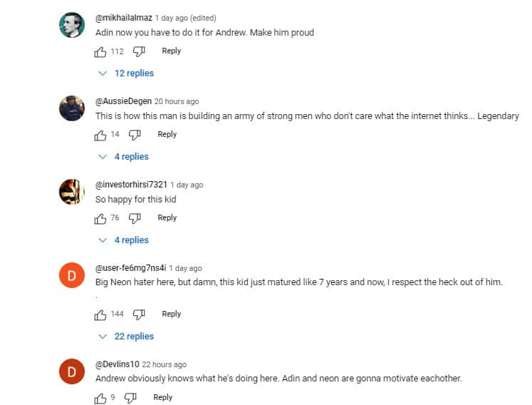Dislike the @Devlins10 comment
This screenshot has height=405, width=532.
(x=131, y=398)
